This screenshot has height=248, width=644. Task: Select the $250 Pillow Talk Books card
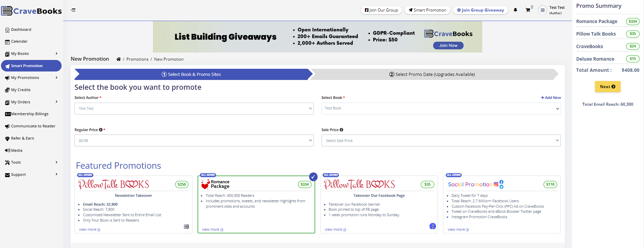(x=134, y=204)
